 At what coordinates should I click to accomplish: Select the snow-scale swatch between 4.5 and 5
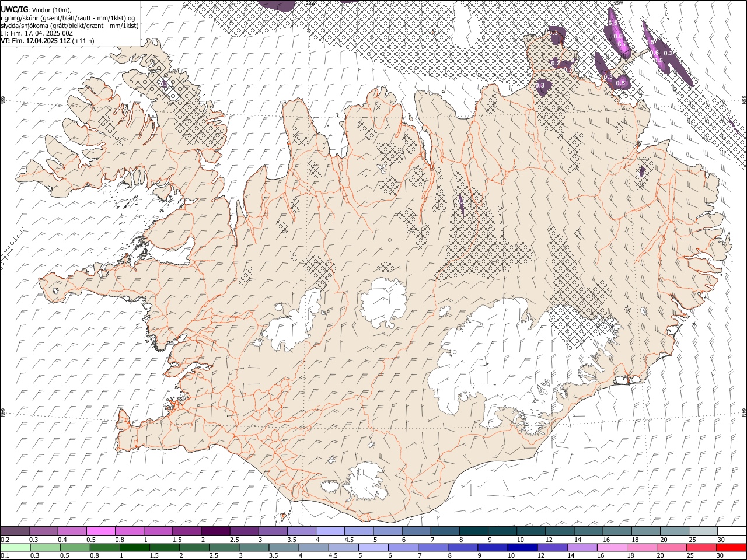358,531
